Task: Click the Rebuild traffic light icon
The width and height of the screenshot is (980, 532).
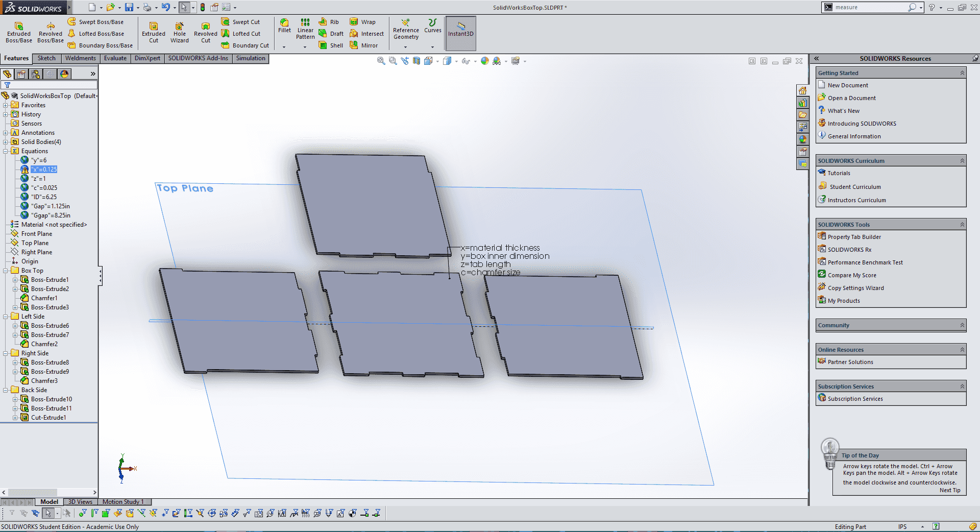Action: [x=203, y=7]
